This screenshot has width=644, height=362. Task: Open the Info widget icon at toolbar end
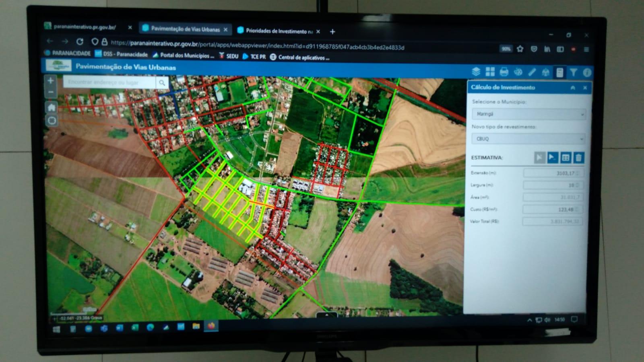586,72
